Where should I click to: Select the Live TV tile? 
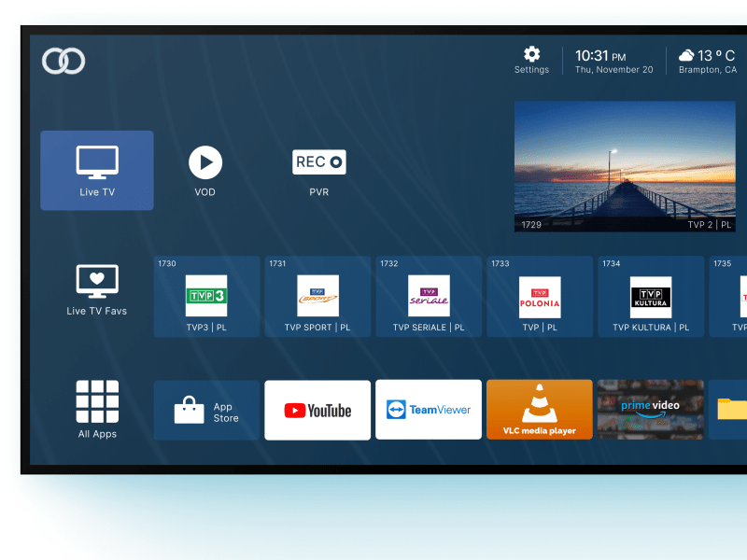97,170
